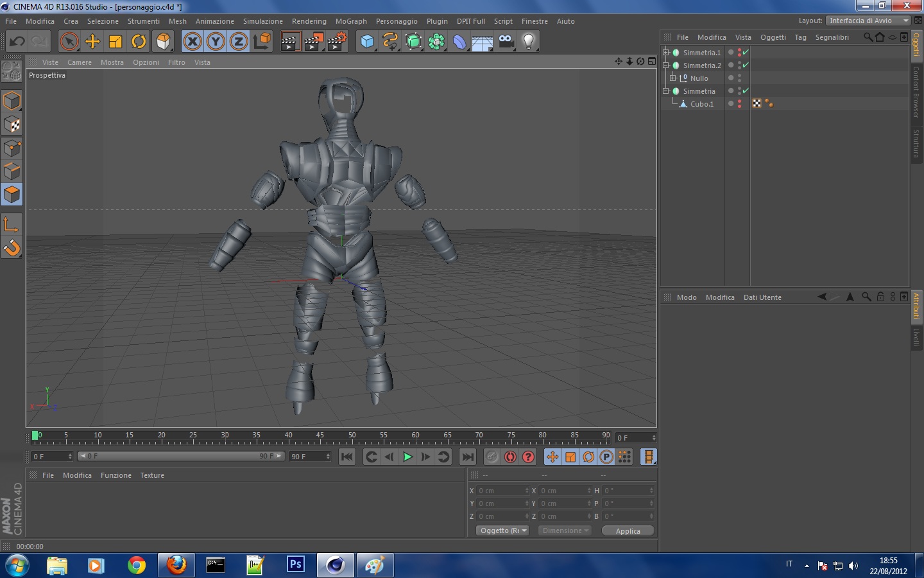Image resolution: width=924 pixels, height=578 pixels.
Task: Select the Move tool in top toolbar
Action: [92, 42]
